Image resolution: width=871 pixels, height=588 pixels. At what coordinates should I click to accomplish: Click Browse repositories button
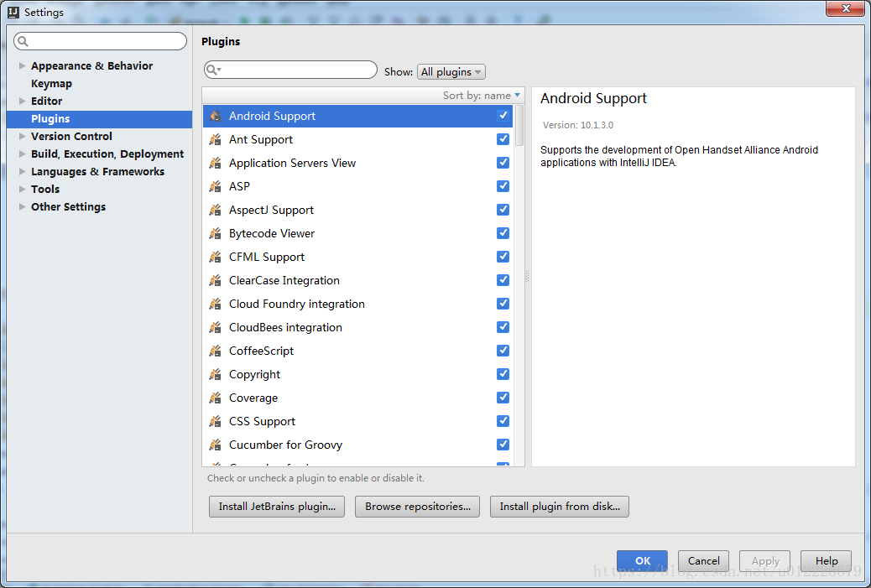(x=417, y=507)
